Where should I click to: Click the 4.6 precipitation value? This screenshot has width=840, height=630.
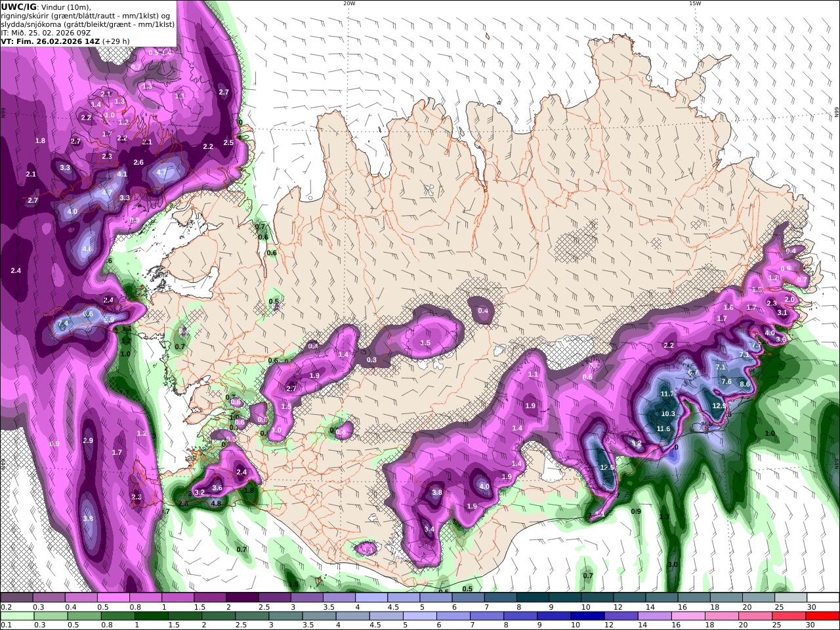click(x=87, y=249)
